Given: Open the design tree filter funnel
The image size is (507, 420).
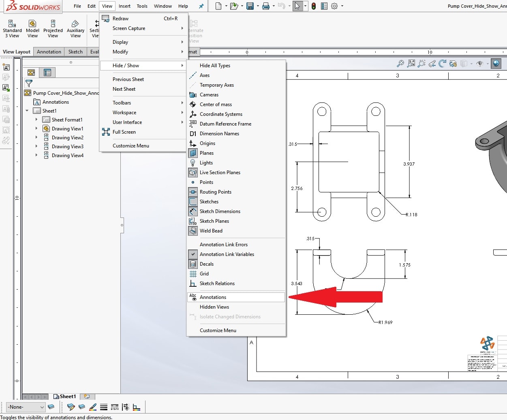Looking at the screenshot, I should (28, 83).
